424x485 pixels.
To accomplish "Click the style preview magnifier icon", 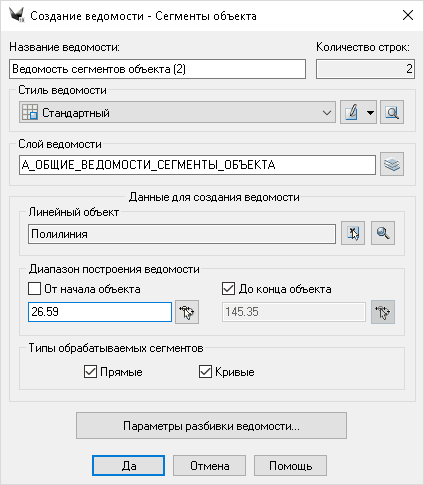I will 392,112.
